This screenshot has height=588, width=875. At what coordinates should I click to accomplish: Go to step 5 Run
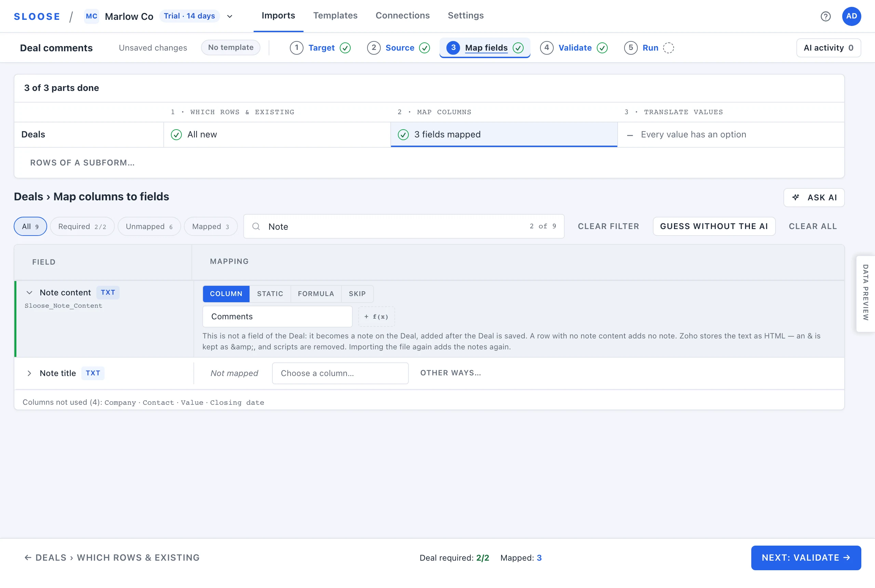[x=649, y=48]
